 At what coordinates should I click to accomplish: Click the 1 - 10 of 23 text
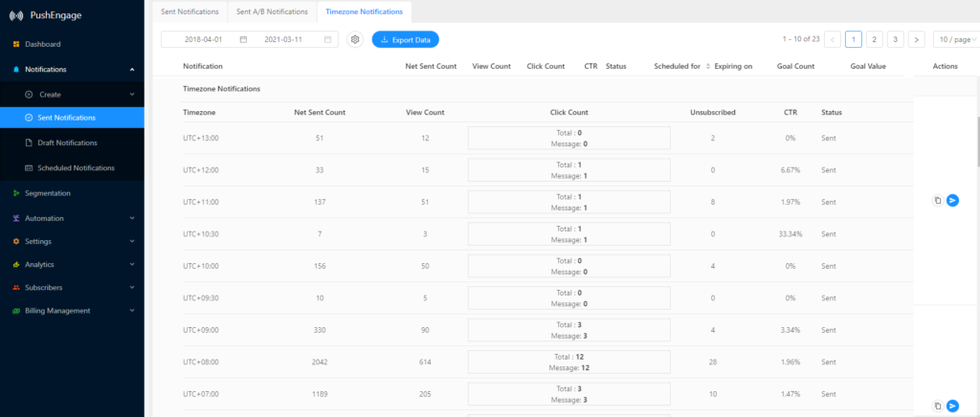click(x=801, y=39)
